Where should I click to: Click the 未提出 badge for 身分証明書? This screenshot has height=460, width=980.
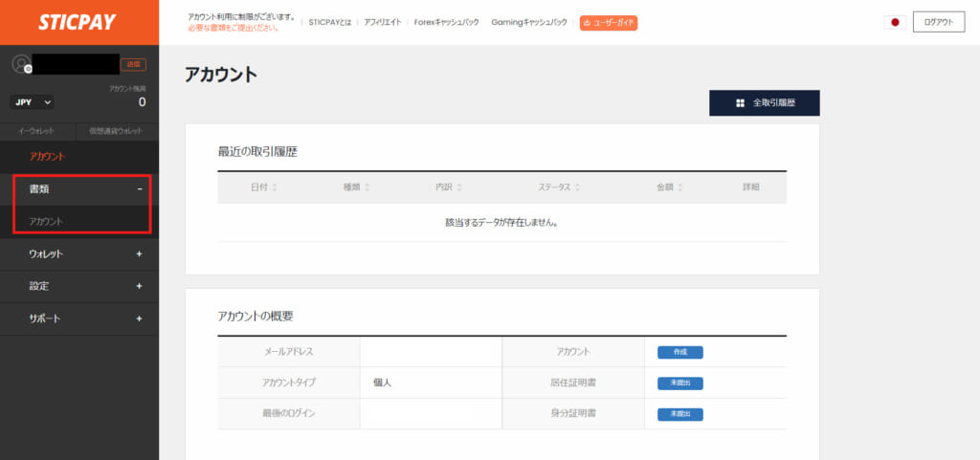pyautogui.click(x=680, y=414)
